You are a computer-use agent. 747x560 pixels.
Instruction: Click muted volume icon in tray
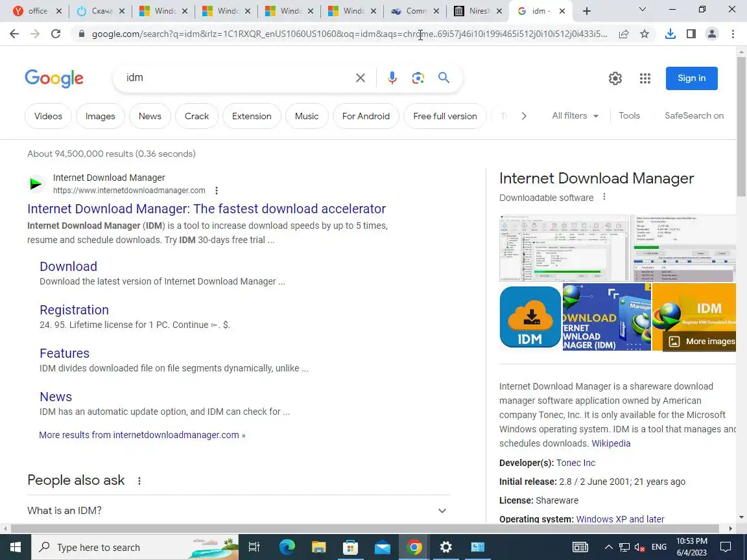click(640, 548)
